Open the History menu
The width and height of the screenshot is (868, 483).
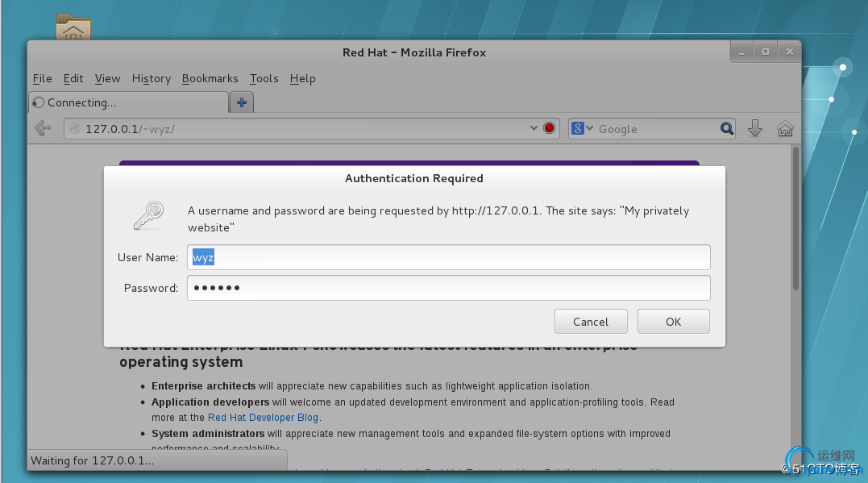(152, 79)
